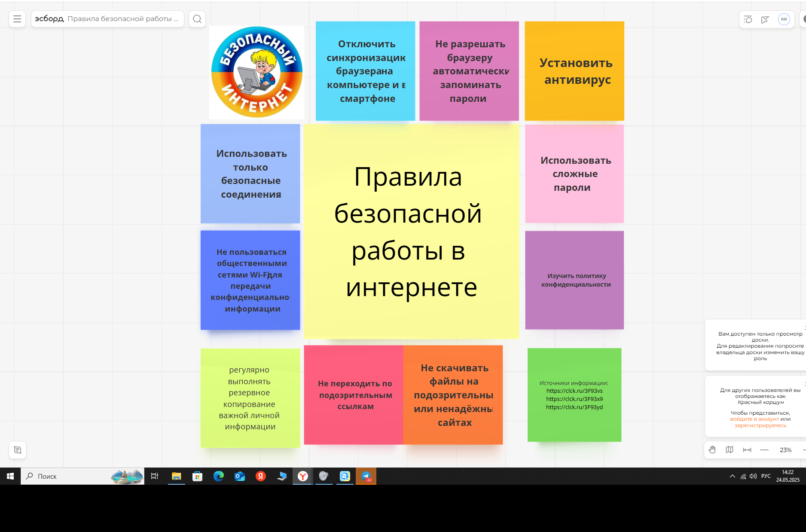Click the KK user avatar
The image size is (806, 532).
[x=784, y=19]
